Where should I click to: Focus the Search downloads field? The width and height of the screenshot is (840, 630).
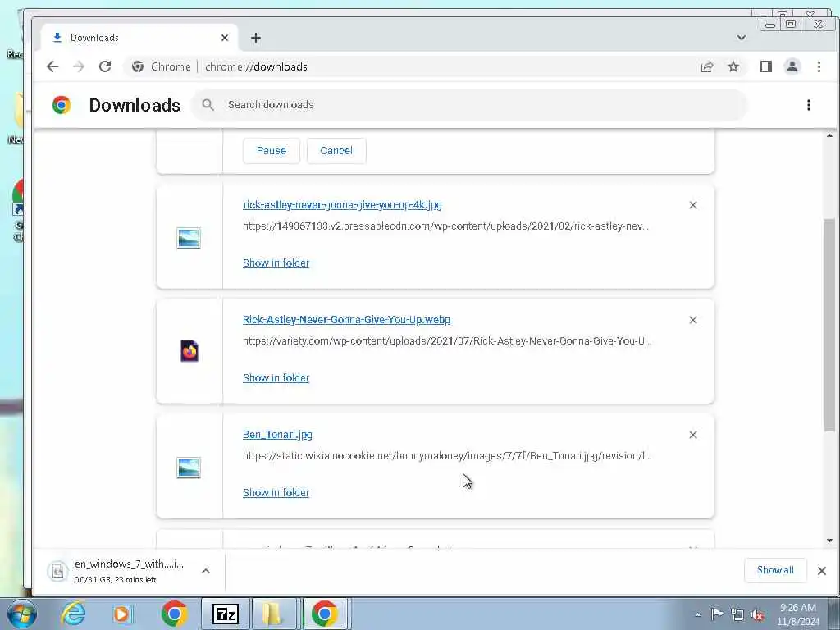tap(469, 105)
